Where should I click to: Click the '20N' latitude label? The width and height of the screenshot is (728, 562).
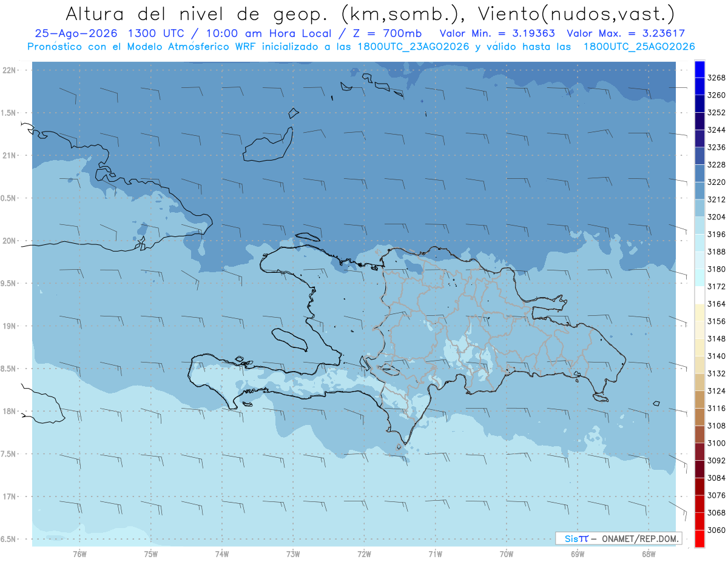point(9,241)
